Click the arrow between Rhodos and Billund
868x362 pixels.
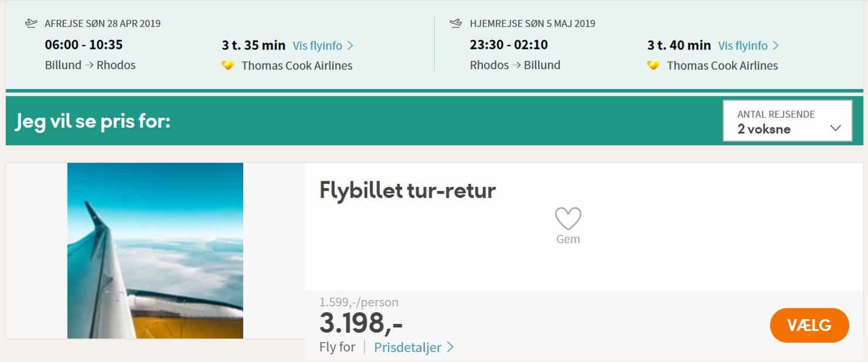point(516,65)
